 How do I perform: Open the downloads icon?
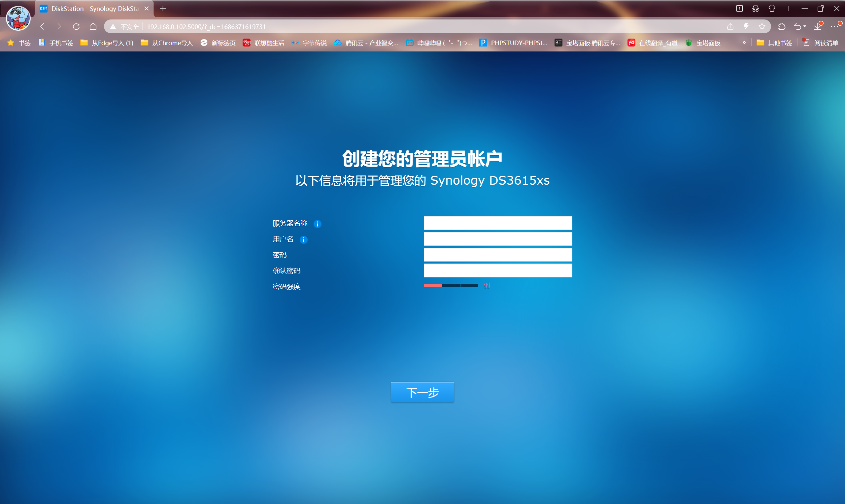pos(818,26)
